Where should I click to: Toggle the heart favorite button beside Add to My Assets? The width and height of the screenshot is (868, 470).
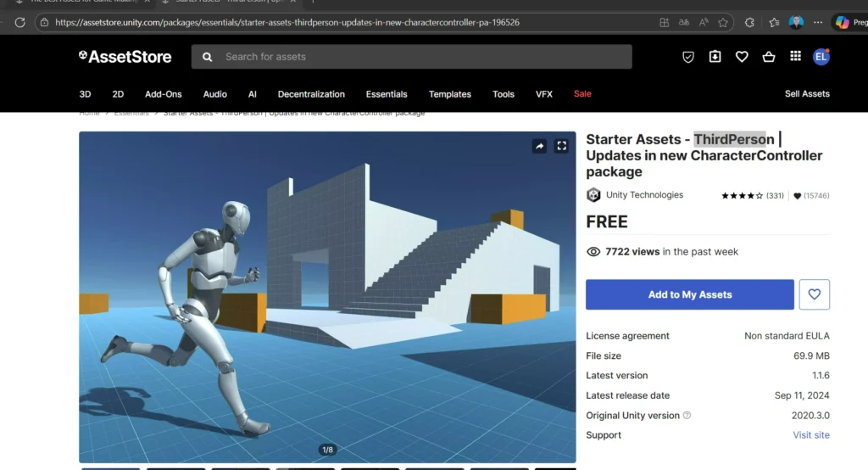click(814, 294)
